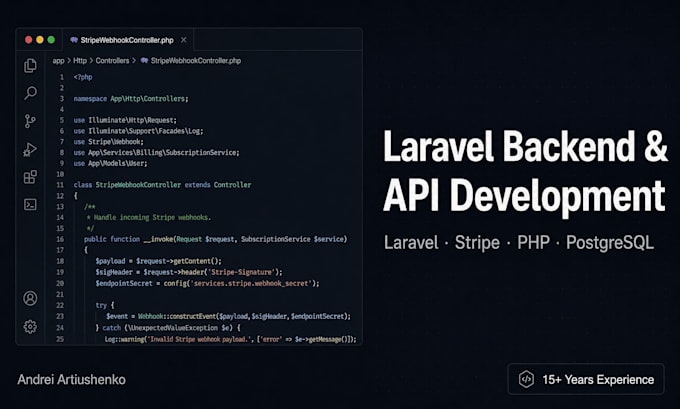This screenshot has width=680, height=409.
Task: Click the 'Http' breadcrumb segment
Action: tap(80, 61)
